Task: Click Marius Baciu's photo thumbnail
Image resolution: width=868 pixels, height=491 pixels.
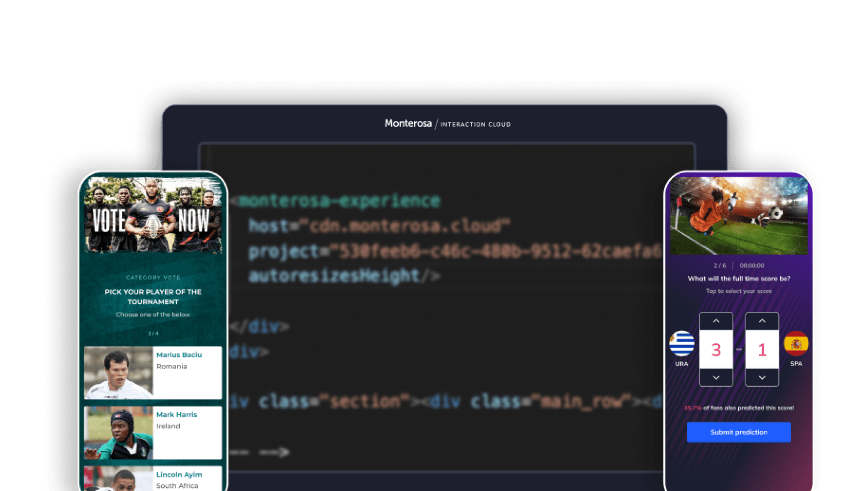Action: point(118,373)
